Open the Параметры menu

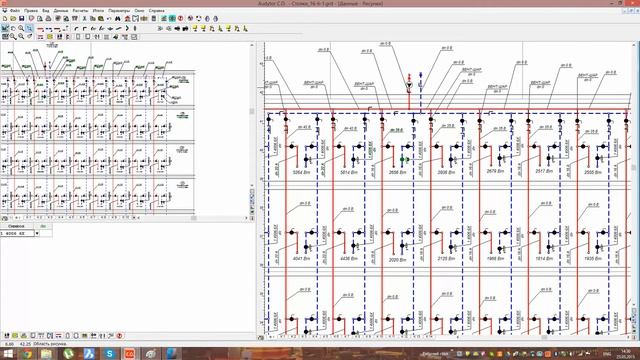click(x=119, y=11)
